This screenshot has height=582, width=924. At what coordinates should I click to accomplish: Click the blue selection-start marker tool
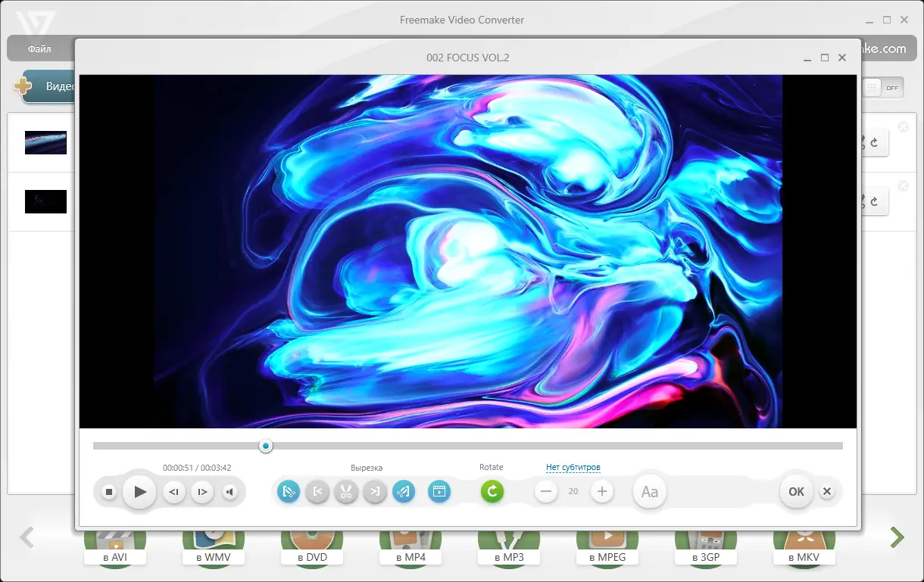pos(289,492)
